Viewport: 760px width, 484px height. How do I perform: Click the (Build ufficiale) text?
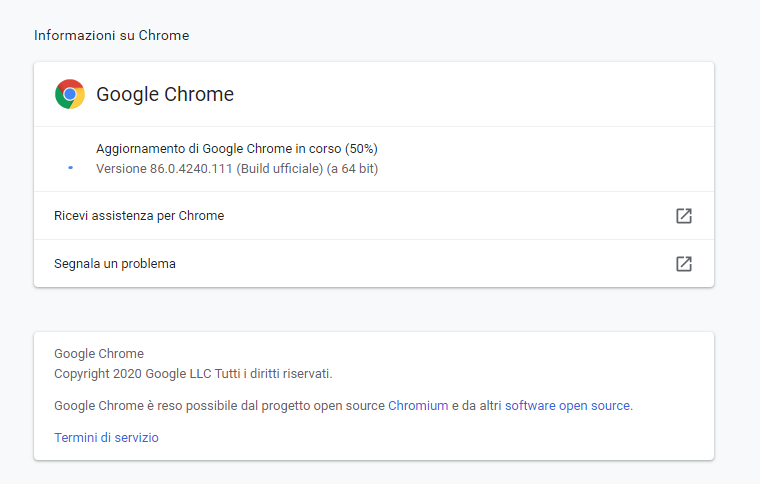(280, 169)
